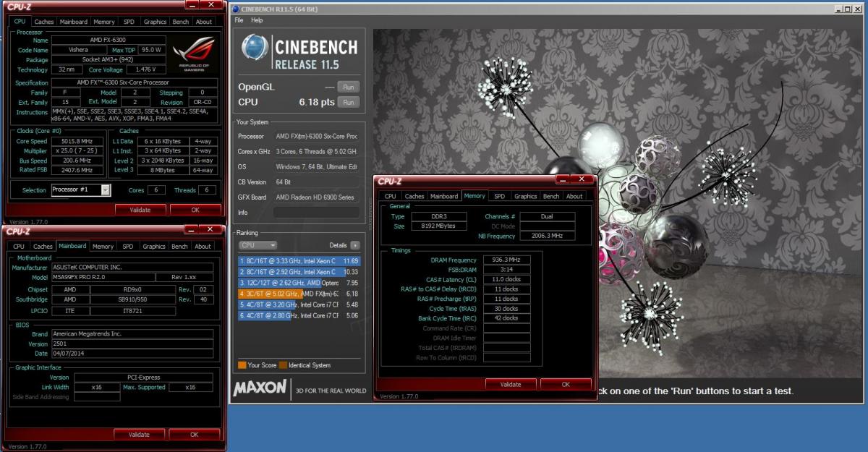Switch to CPU tab in CPU-Z Mainboard window

pos(19,246)
